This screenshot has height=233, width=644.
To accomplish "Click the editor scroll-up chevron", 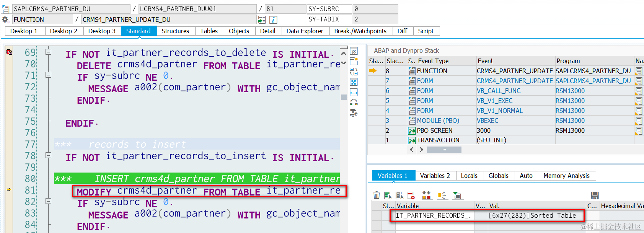I will coord(344,53).
